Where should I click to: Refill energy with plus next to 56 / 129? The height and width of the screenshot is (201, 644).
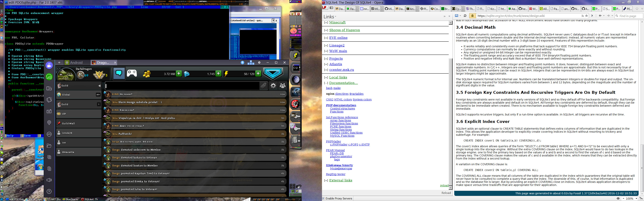(258, 73)
